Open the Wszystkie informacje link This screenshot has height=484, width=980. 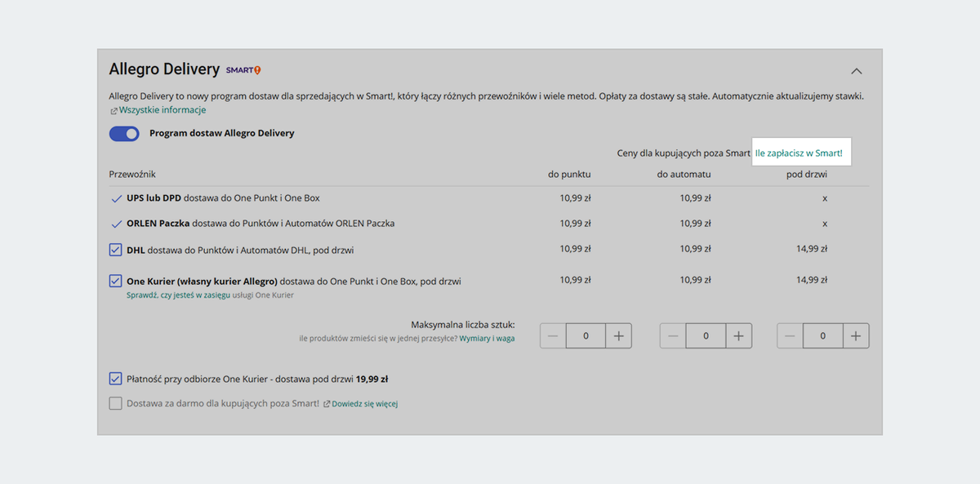[x=163, y=110]
